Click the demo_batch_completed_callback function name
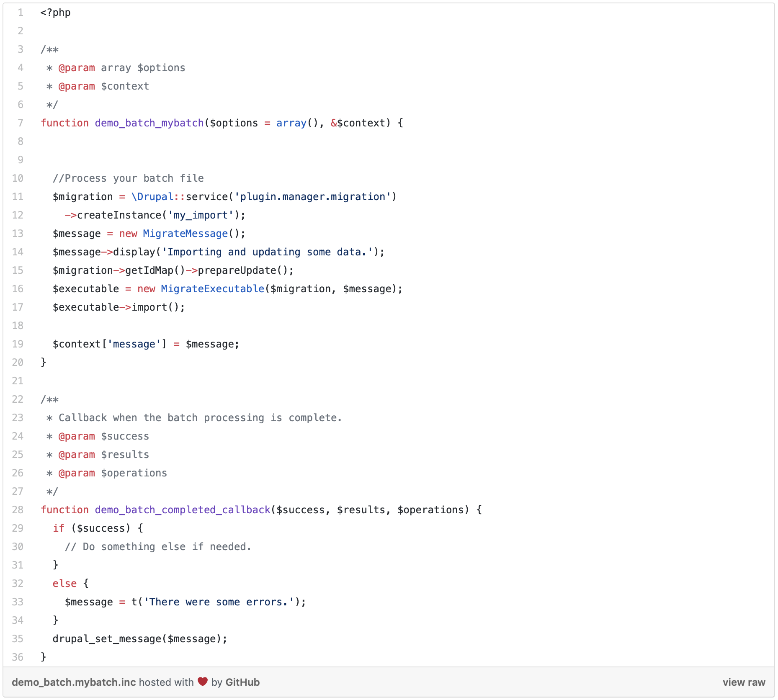Viewport: 778px width, 700px height. point(183,510)
